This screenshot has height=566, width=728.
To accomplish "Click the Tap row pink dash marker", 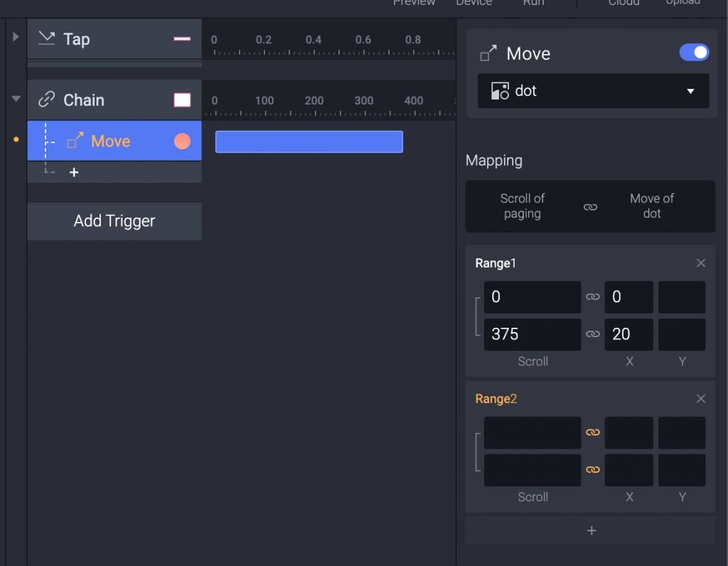I will click(182, 39).
